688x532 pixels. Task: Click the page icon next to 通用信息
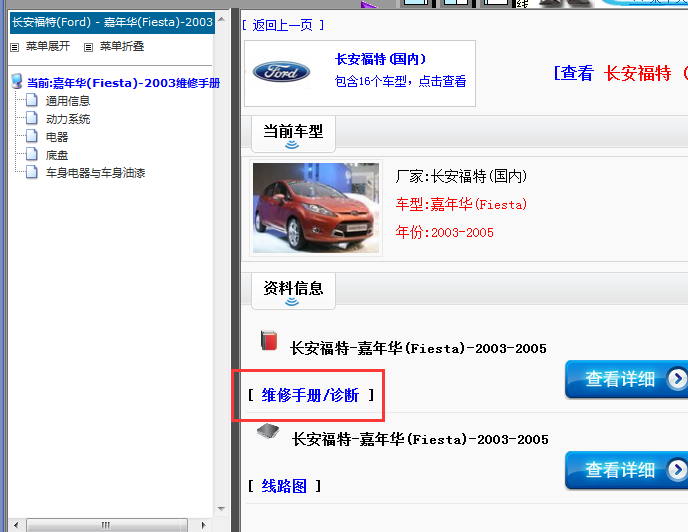pyautogui.click(x=32, y=101)
